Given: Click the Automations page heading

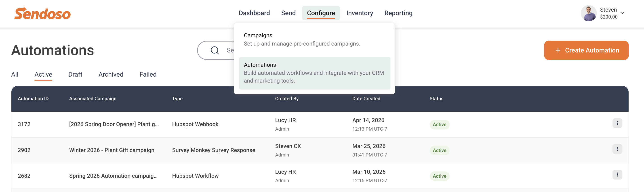Looking at the screenshot, I should coord(53,50).
